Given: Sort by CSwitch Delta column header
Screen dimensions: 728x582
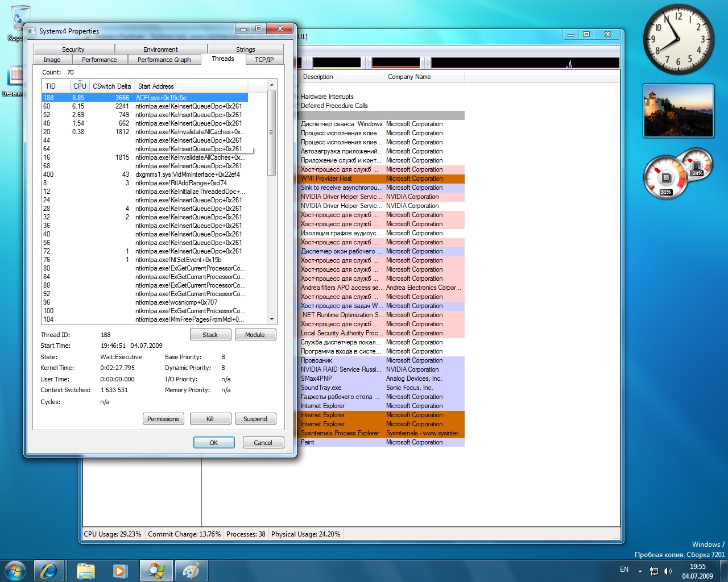Looking at the screenshot, I should (111, 86).
